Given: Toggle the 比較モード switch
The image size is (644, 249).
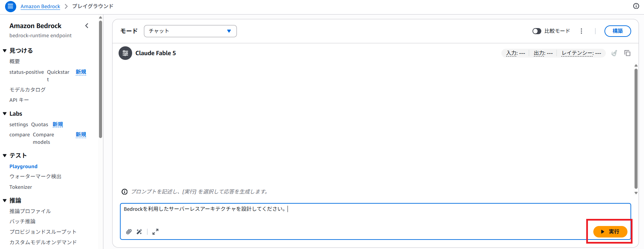Looking at the screenshot, I should (537, 31).
